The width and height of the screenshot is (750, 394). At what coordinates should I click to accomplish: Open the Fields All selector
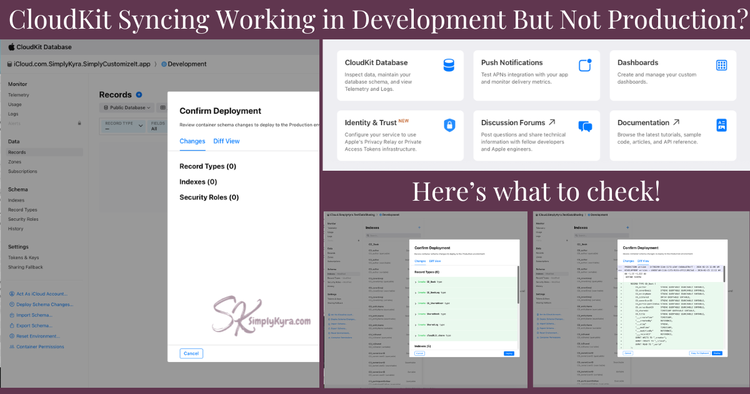[x=158, y=126]
